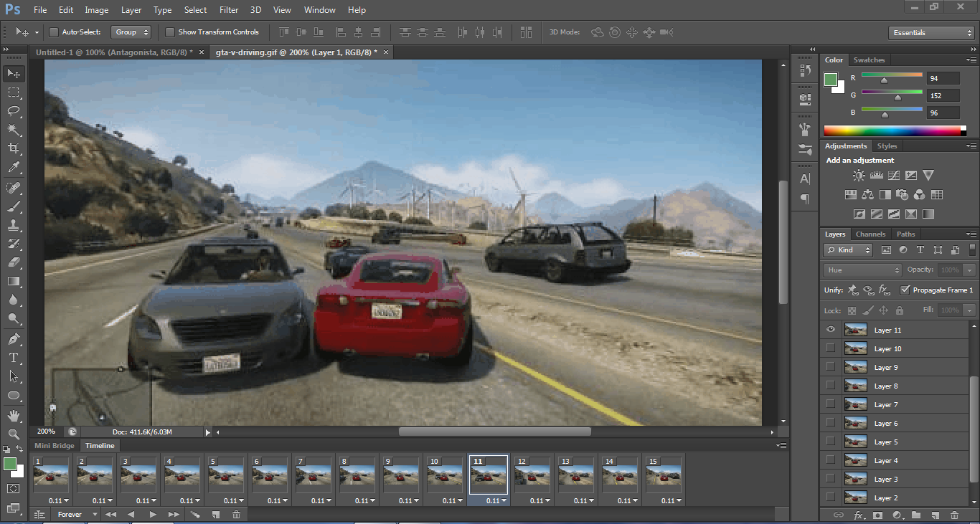This screenshot has width=980, height=524.
Task: Delete the selected layer with trash icon
Action: (954, 515)
